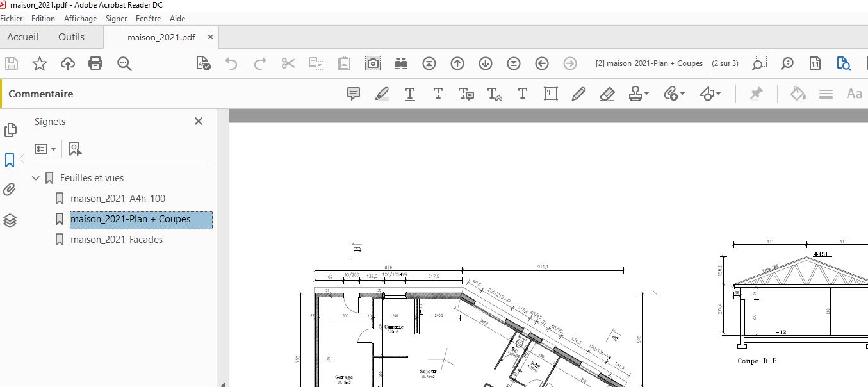This screenshot has height=387, width=868.
Task: Click the page label field maison_2021-Plan + Coupes
Action: [x=649, y=63]
